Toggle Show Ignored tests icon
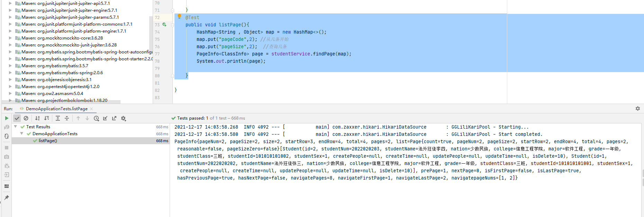 point(26,118)
